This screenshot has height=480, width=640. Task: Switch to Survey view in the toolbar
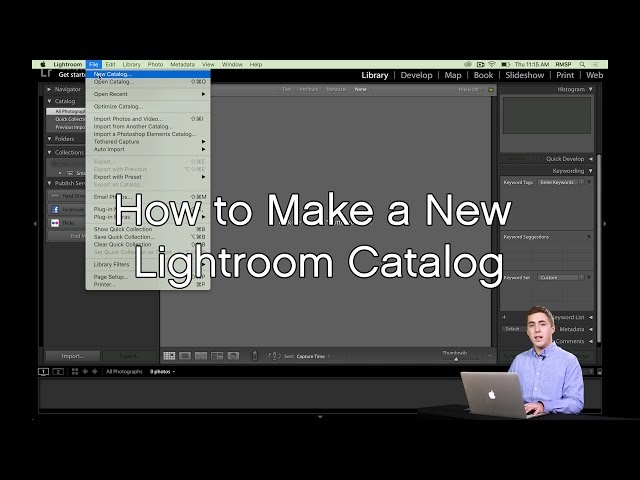[x=217, y=356]
